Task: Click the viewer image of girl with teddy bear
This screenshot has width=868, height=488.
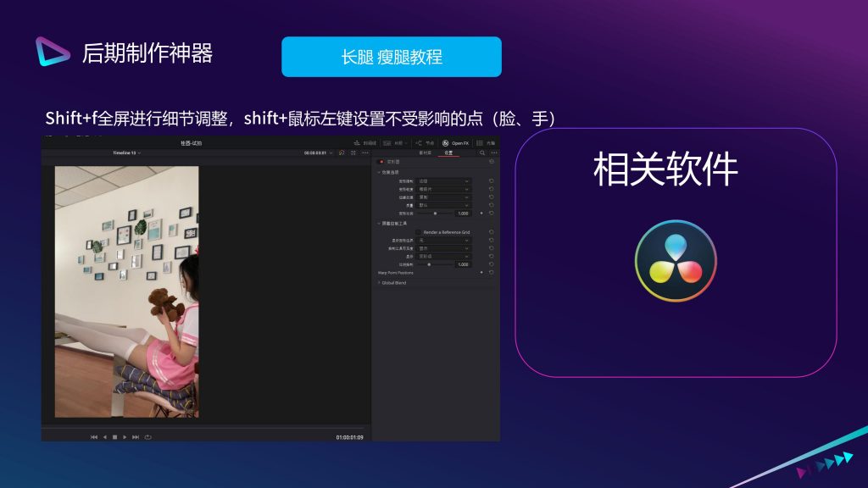Action: click(127, 292)
